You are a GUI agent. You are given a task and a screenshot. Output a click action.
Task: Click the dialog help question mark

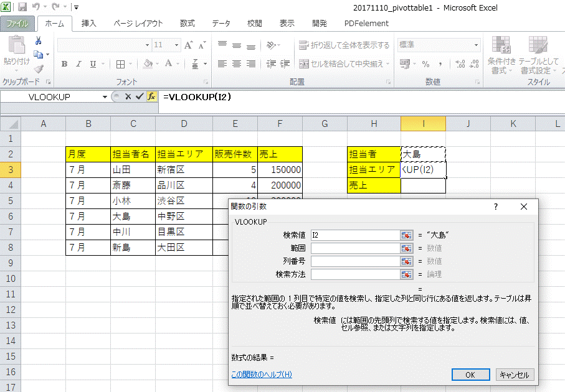[x=496, y=207]
